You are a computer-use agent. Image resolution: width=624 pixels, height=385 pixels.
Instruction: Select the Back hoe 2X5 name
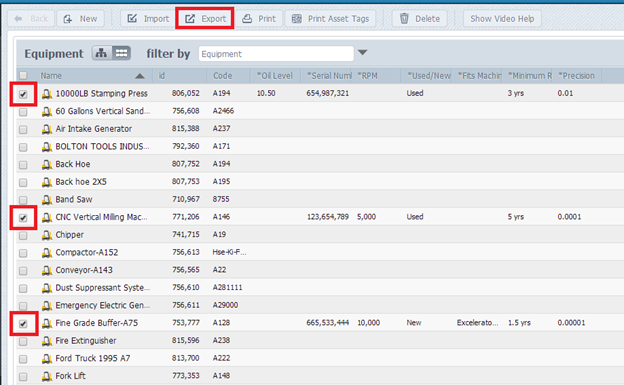click(81, 182)
